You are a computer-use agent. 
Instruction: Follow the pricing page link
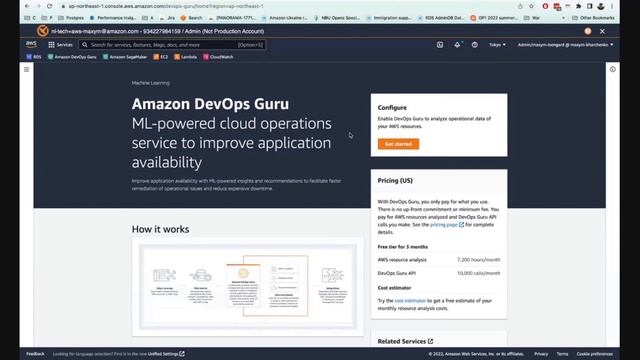447,224
